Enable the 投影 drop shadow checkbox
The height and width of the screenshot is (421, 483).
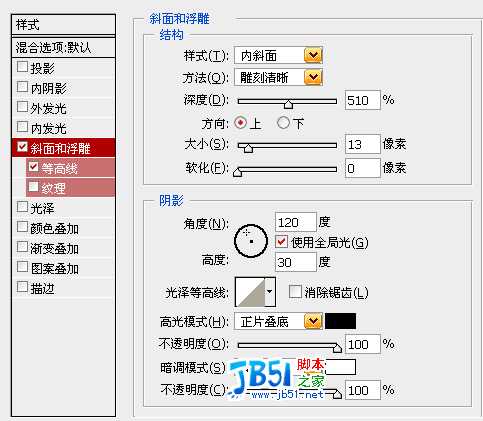point(22,67)
